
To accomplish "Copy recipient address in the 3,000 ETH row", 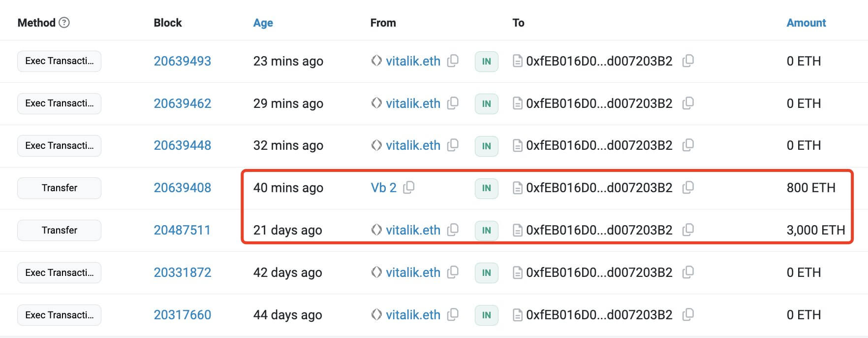I will [688, 230].
